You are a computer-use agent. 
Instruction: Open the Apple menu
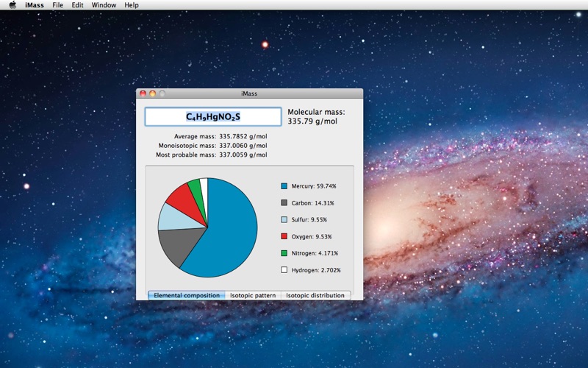pos(12,5)
